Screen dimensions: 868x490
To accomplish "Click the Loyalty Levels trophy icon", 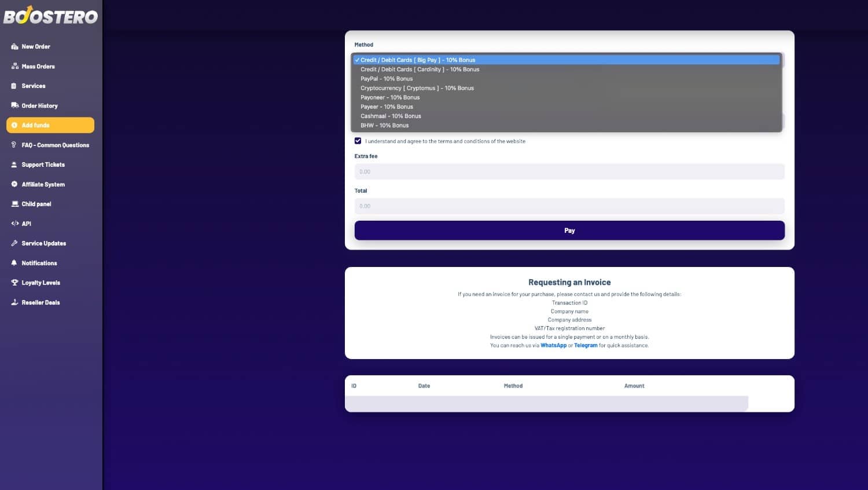I will [14, 283].
